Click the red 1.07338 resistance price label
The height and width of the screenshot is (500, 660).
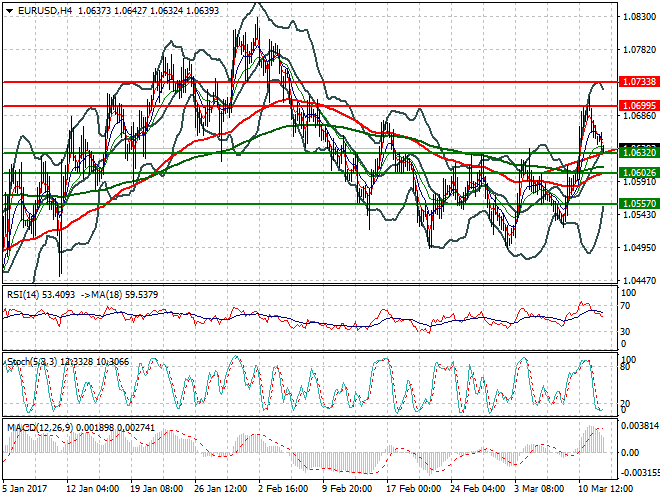tap(639, 82)
